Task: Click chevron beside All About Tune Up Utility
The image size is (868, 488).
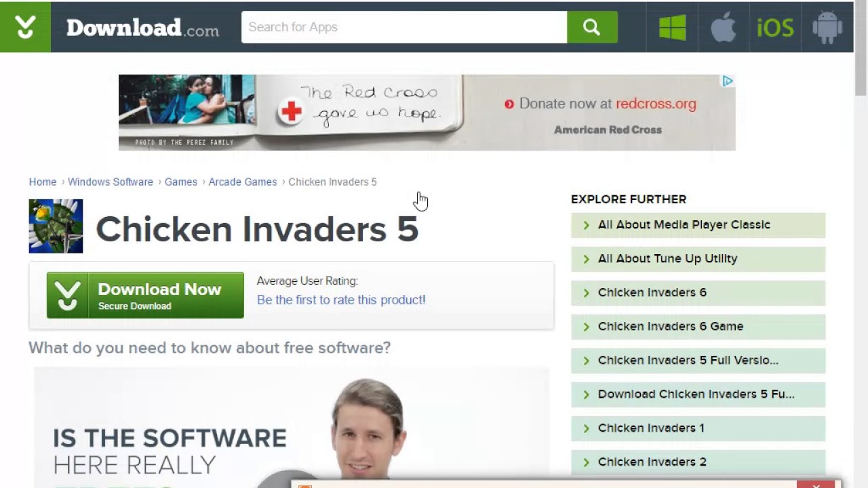Action: tap(587, 259)
